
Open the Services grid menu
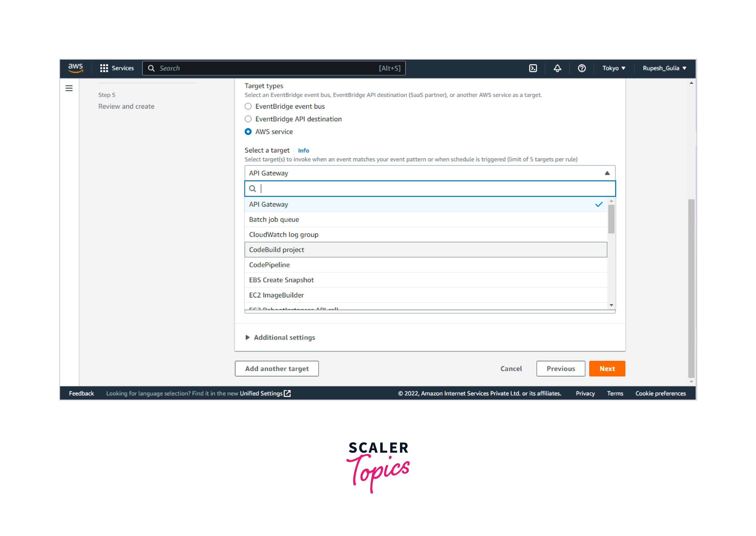tap(117, 68)
